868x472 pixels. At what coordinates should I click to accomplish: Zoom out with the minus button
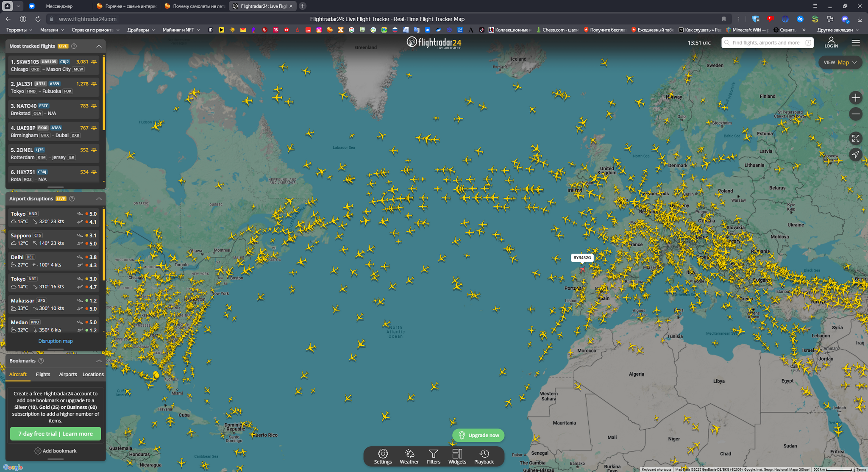pyautogui.click(x=855, y=114)
